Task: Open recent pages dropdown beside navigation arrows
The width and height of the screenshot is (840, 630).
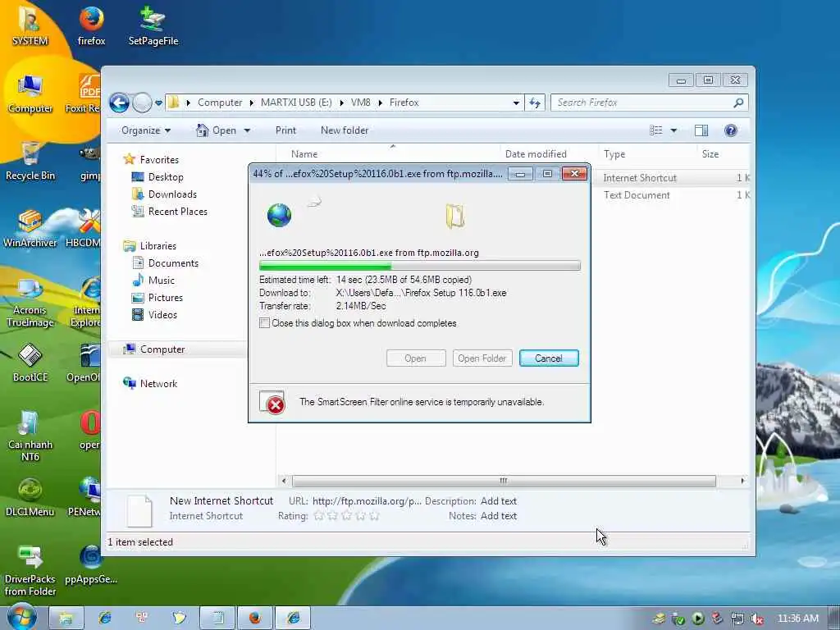Action: (x=158, y=103)
